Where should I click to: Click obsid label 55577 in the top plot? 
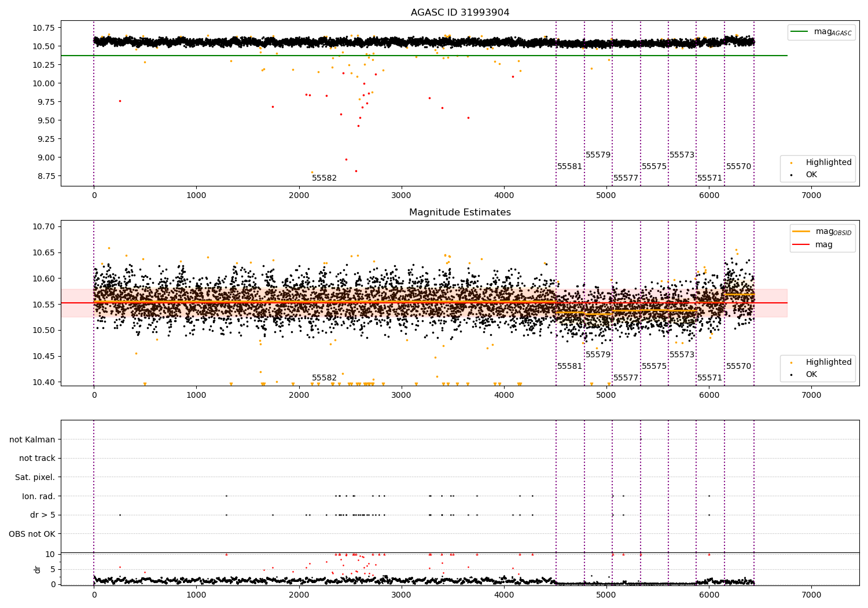pos(626,178)
